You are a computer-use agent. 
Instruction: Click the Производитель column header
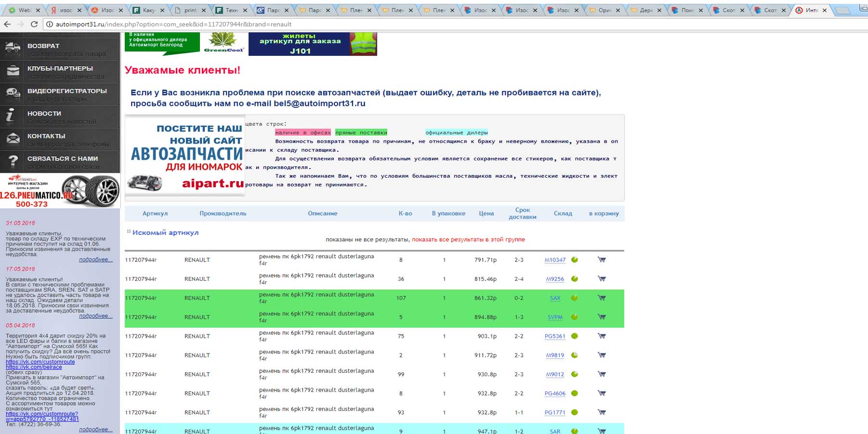(223, 213)
